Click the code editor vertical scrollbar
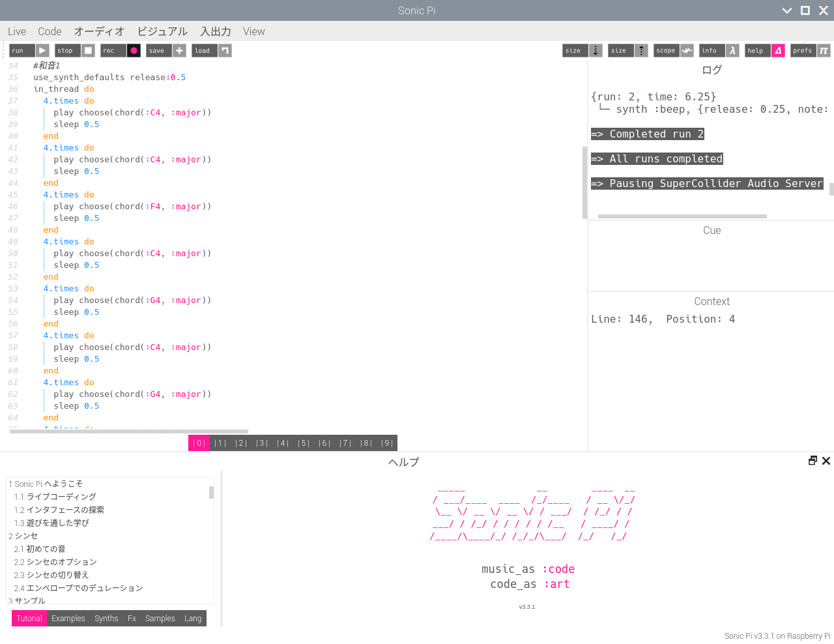The height and width of the screenshot is (644, 834). tap(584, 183)
